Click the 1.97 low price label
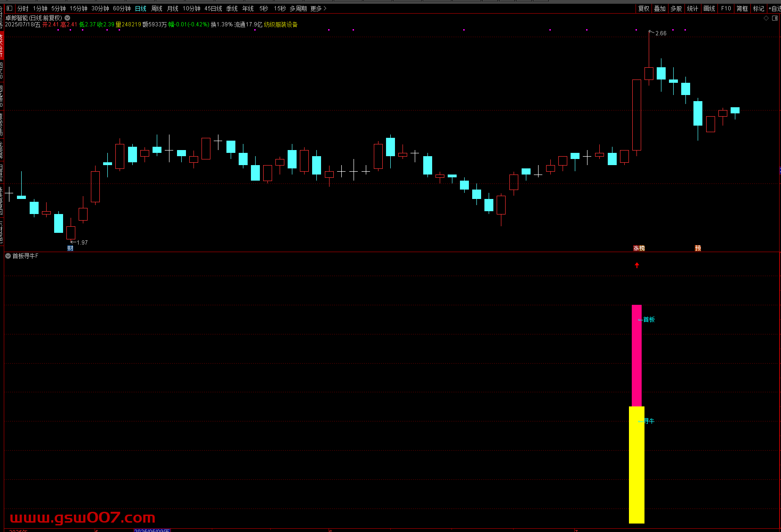This screenshot has height=532, width=781. [x=82, y=243]
